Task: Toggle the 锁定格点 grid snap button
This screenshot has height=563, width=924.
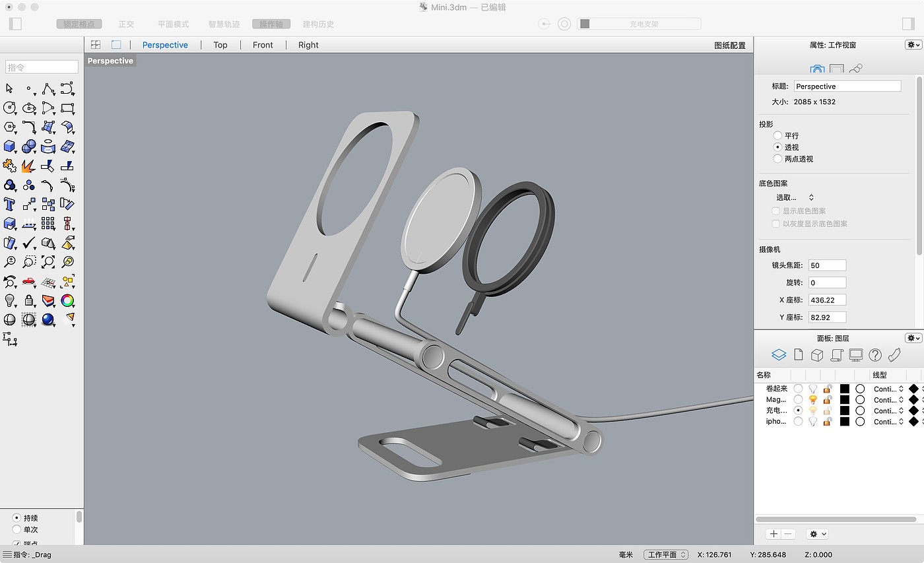Action: 79,24
